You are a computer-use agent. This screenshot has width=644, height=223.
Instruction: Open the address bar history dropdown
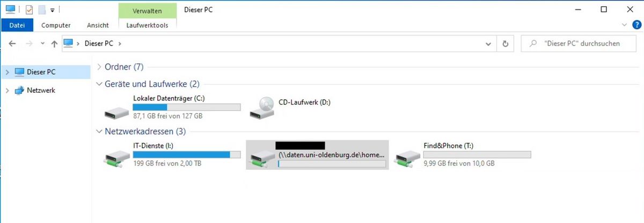[x=488, y=44]
